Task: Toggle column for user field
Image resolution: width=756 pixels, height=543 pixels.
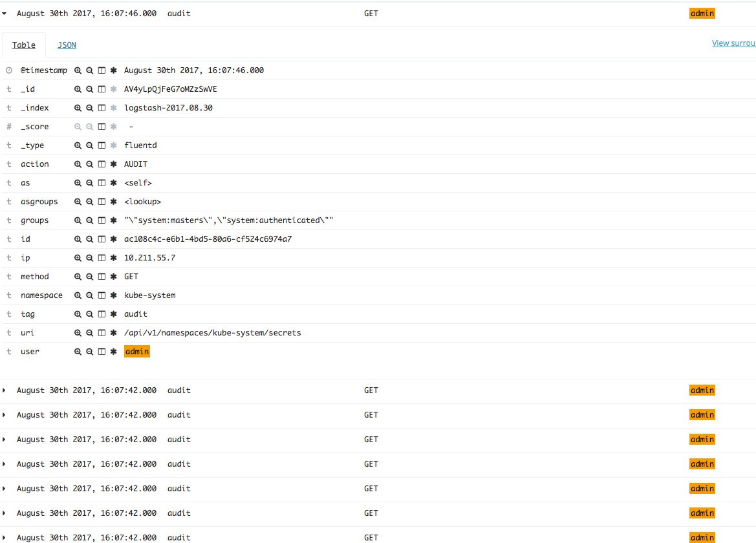Action: click(x=102, y=352)
